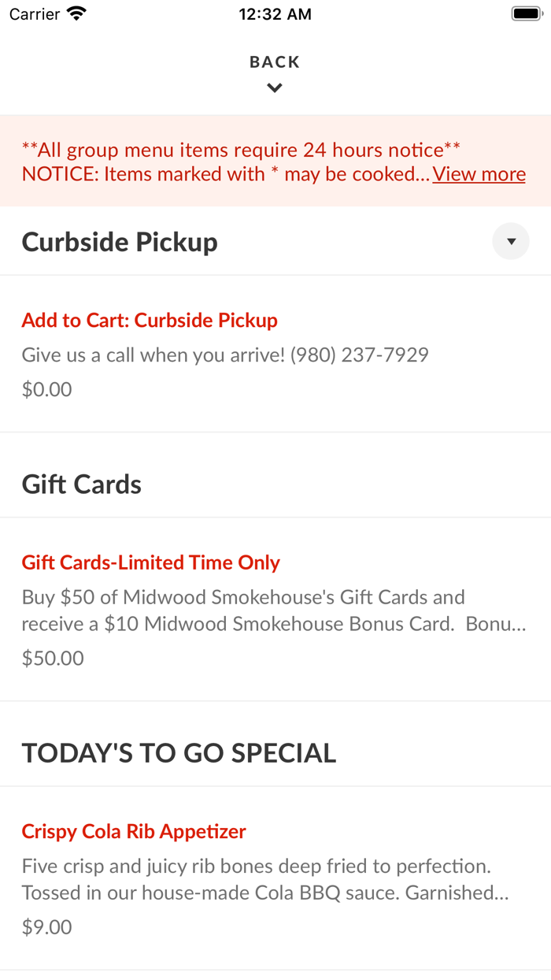
Task: Tap the $0.00 curbside pickup price
Action: tap(47, 389)
